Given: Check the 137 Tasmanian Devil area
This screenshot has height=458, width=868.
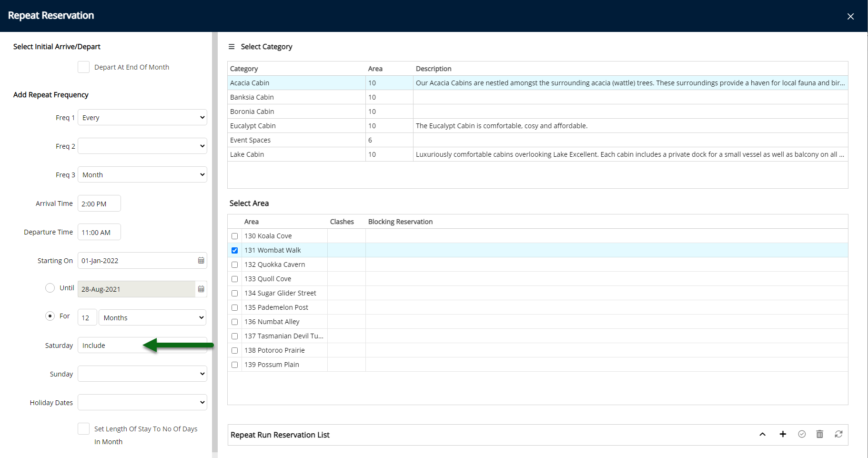Looking at the screenshot, I should (x=234, y=336).
